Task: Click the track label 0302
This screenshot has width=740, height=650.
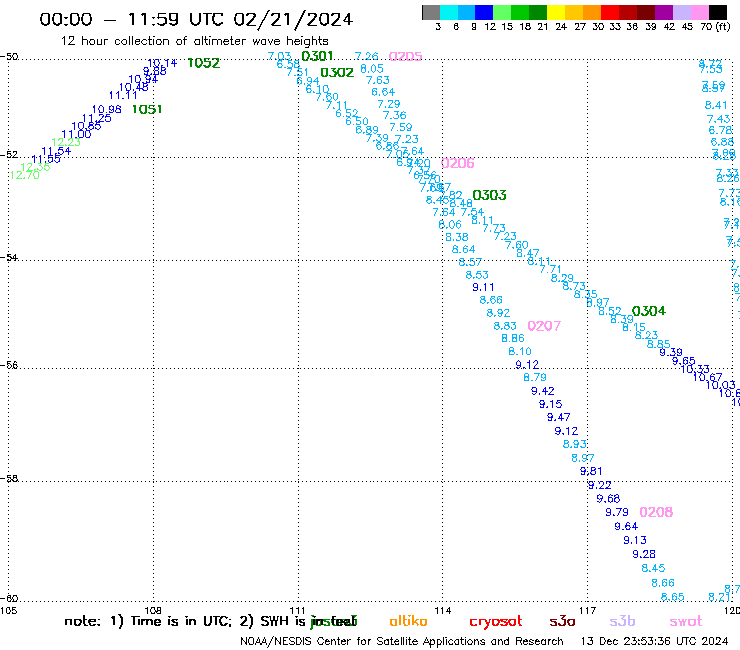Action: 337,72
